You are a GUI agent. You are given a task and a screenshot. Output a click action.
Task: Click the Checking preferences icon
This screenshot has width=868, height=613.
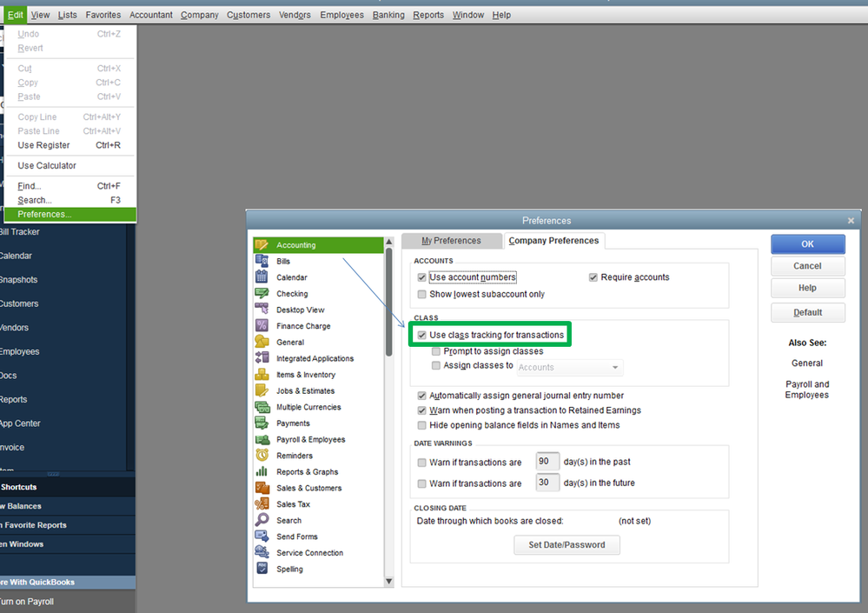pyautogui.click(x=262, y=294)
